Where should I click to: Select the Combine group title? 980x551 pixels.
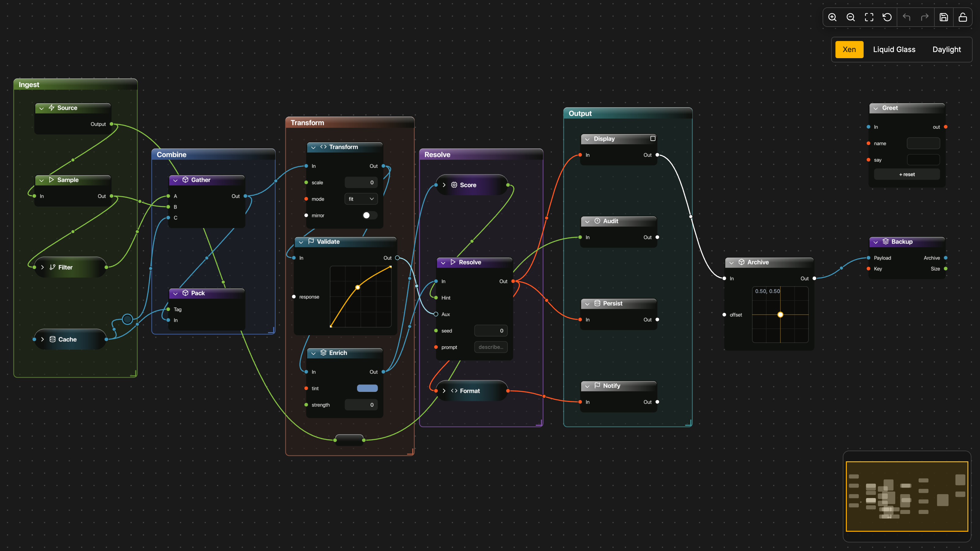[x=171, y=154]
